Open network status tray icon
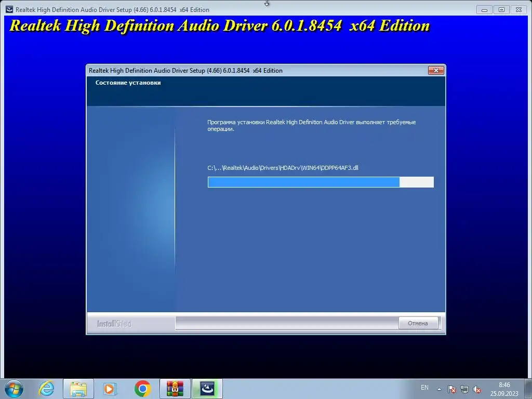 464,389
